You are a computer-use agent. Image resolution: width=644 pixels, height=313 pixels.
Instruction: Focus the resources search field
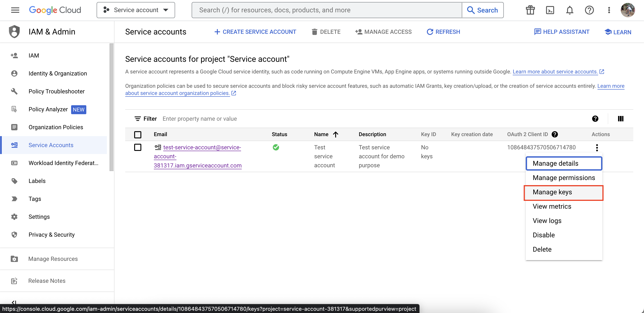click(327, 10)
